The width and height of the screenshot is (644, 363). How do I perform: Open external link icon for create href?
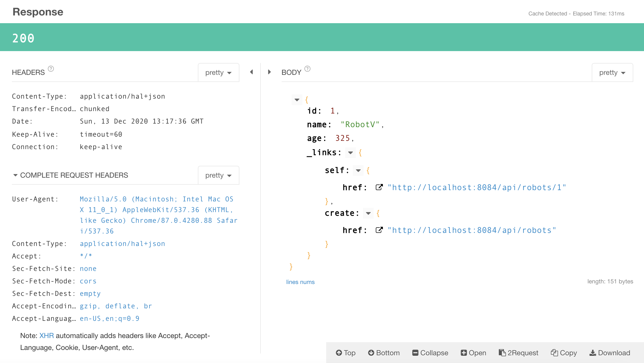pyautogui.click(x=379, y=230)
